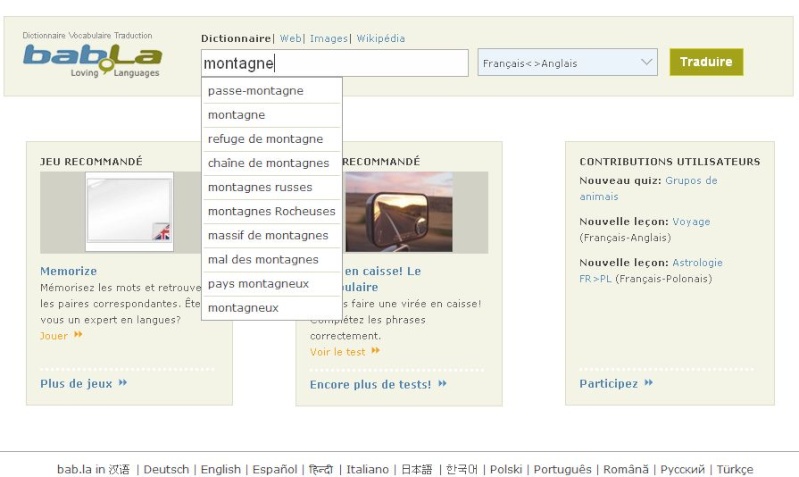Switch site language to Polski
Image resolution: width=799 pixels, height=477 pixels.
point(506,469)
